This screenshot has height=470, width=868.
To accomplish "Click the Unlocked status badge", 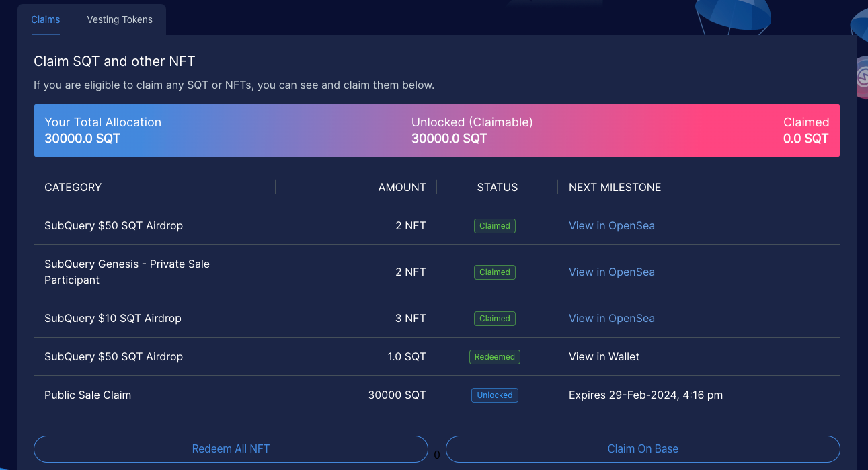I will click(495, 395).
